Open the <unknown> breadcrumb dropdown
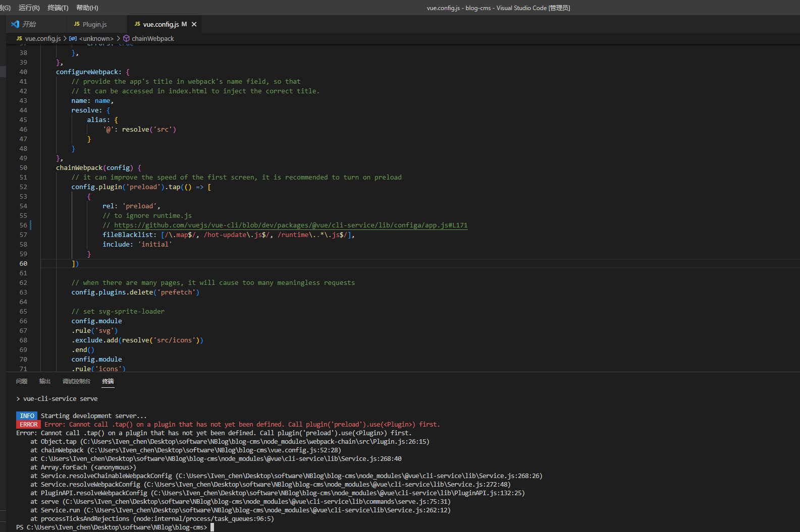Screen dimensions: 800x532 (x=96, y=38)
